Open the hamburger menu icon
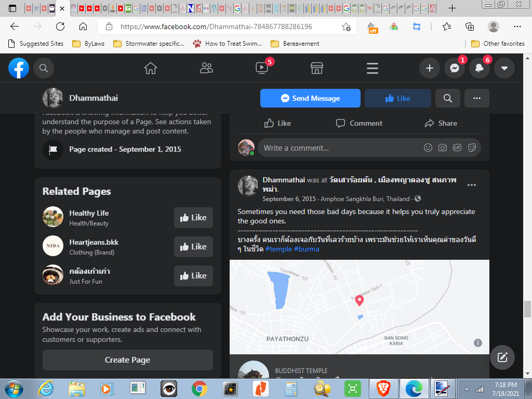The image size is (532, 399). coord(373,68)
